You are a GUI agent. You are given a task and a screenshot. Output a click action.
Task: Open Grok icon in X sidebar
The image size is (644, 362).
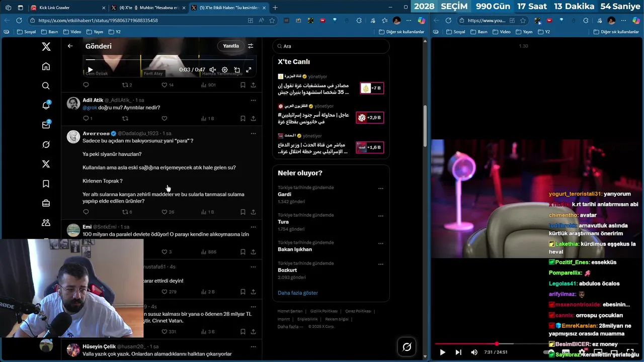46,145
